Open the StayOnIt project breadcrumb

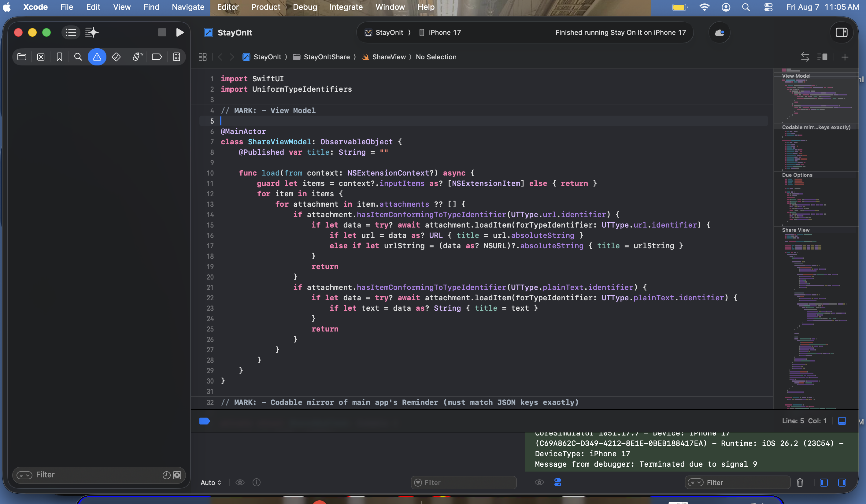262,57
